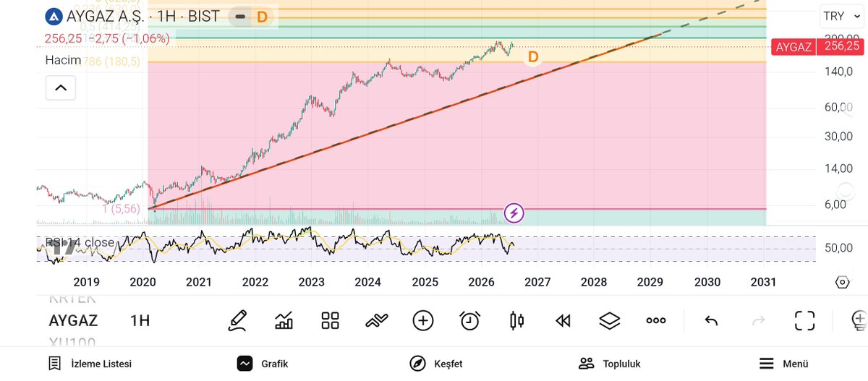Create an alert with alarm clock icon

[470, 320]
